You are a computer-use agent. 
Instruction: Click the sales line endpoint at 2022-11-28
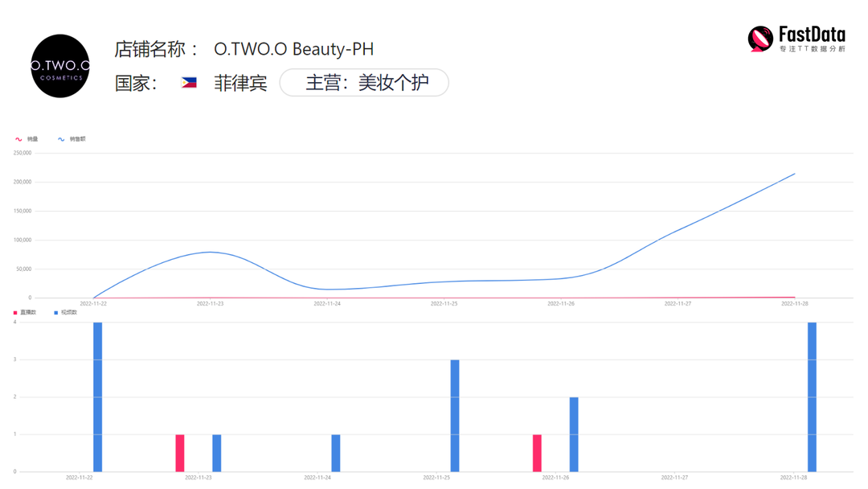point(794,174)
